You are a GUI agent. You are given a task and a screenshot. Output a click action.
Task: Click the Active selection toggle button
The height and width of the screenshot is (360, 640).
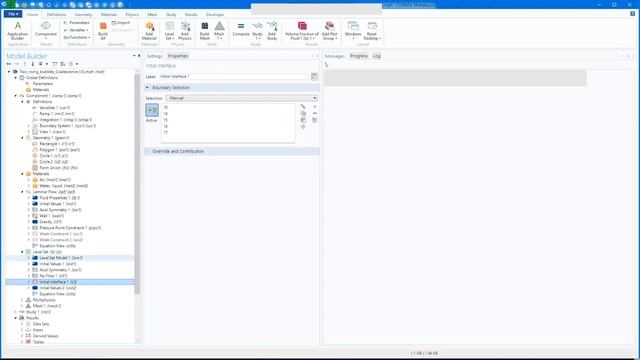[x=152, y=110]
